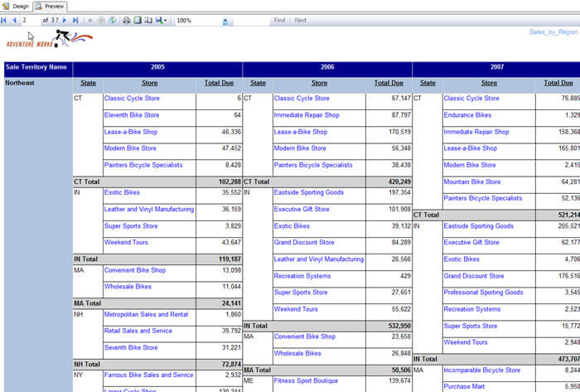Open Mountain Bike Store link
This screenshot has width=580, height=392.
472,181
